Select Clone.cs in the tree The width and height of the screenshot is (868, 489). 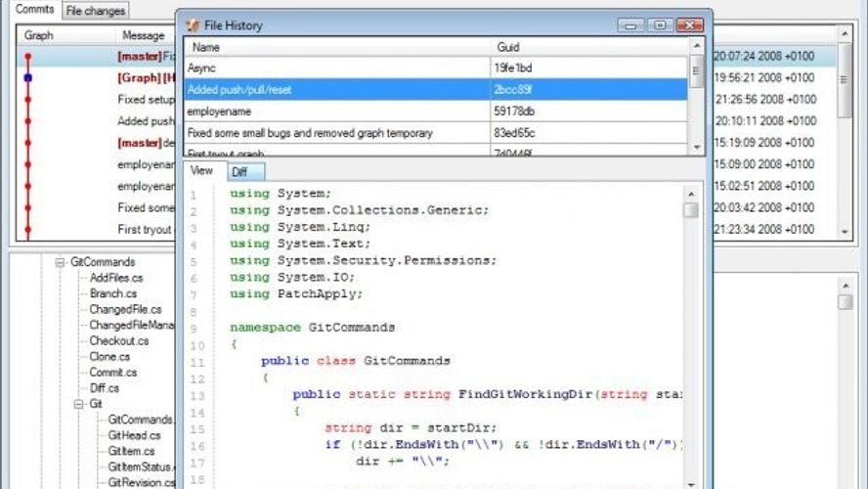coord(109,357)
